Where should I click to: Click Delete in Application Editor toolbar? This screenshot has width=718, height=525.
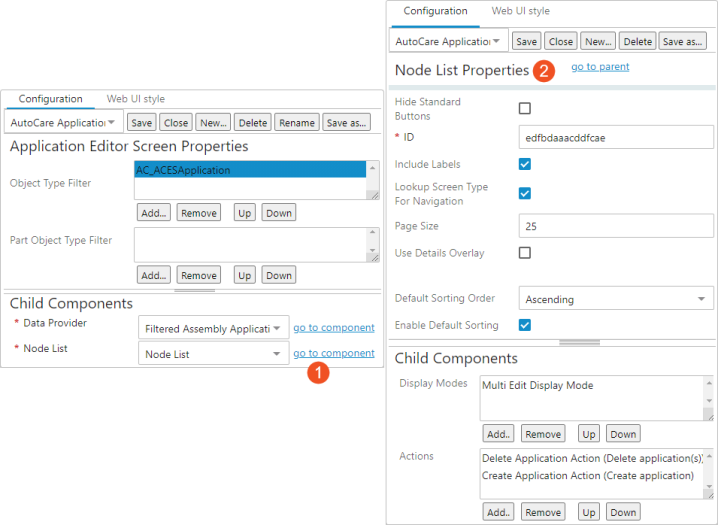pyautogui.click(x=253, y=123)
